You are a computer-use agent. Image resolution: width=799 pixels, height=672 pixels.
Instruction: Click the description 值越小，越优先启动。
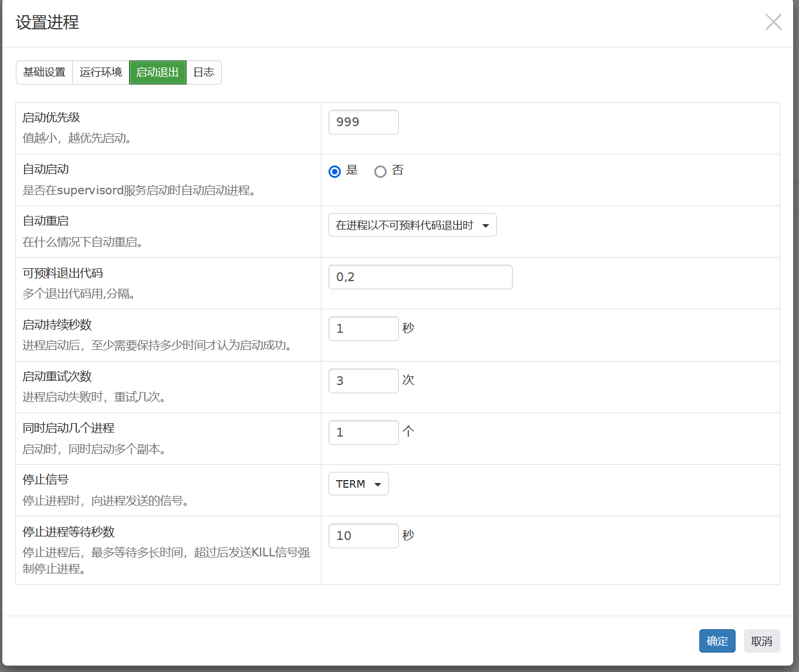point(79,138)
